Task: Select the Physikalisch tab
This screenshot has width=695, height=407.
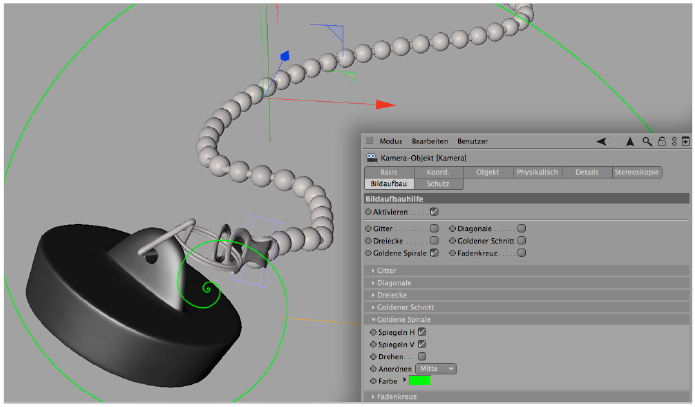Action: 537,172
